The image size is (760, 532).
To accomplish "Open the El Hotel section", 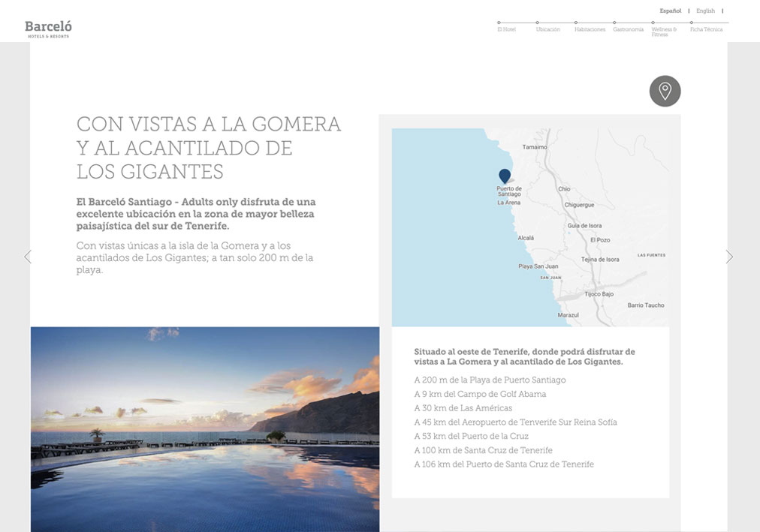I will (x=506, y=29).
